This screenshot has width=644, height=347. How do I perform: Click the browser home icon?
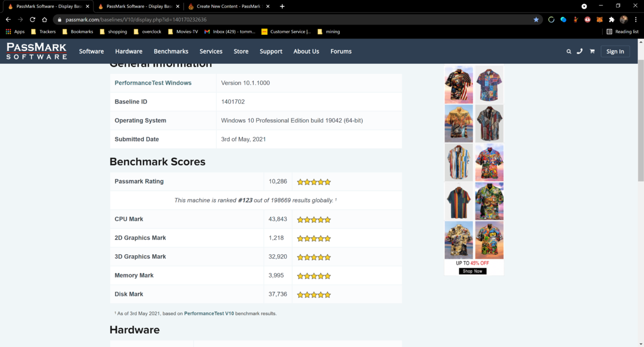point(45,19)
